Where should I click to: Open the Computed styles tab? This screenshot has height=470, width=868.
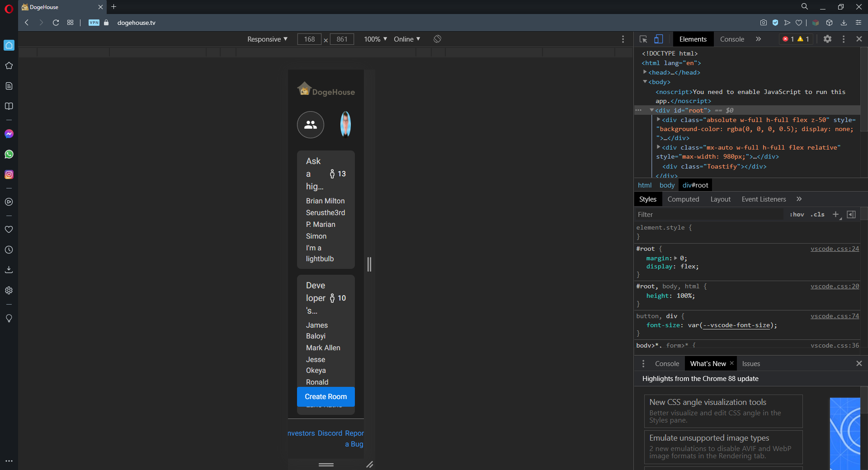[684, 199]
